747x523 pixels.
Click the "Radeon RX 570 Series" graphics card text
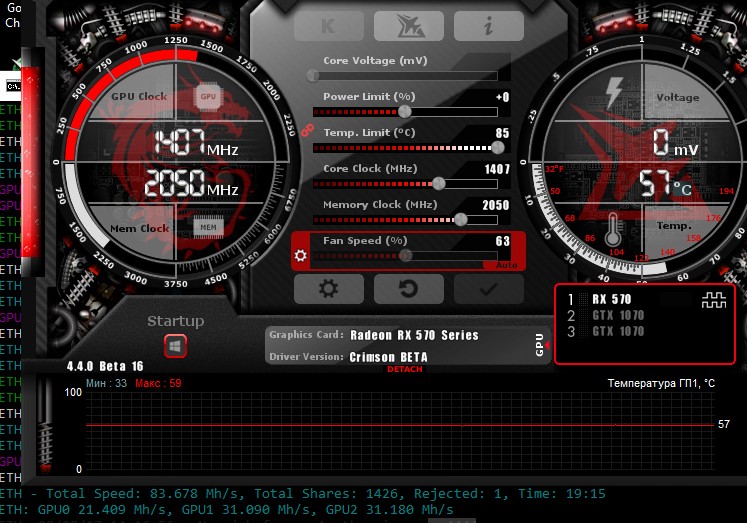coord(414,335)
